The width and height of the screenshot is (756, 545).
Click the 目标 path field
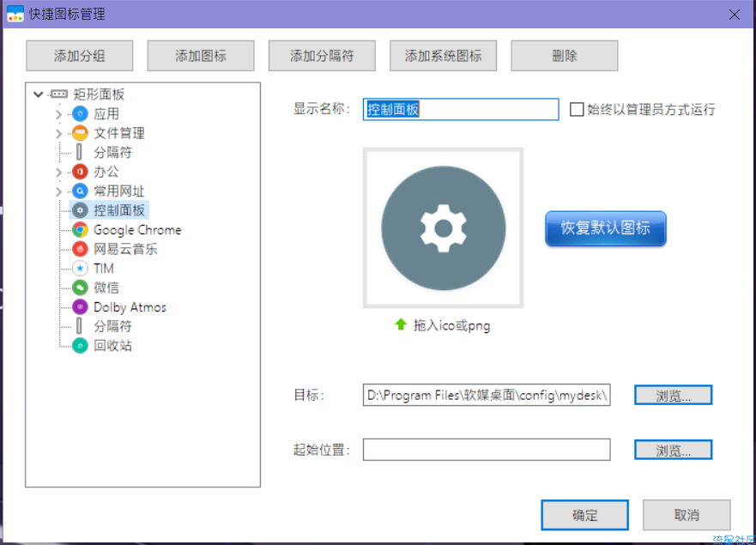coord(487,395)
